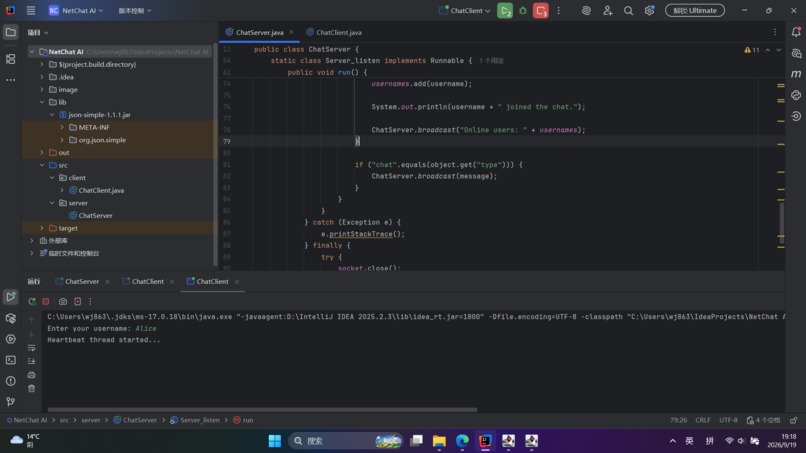The width and height of the screenshot is (806, 453).
Task: Collapse the lib folder
Action: click(42, 102)
